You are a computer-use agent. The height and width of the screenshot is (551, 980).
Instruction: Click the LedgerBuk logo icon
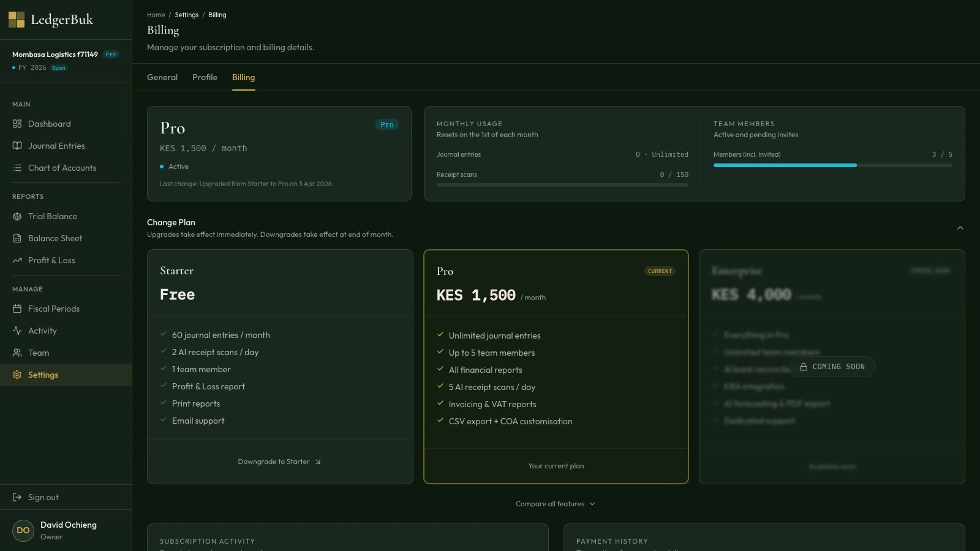pyautogui.click(x=17, y=20)
